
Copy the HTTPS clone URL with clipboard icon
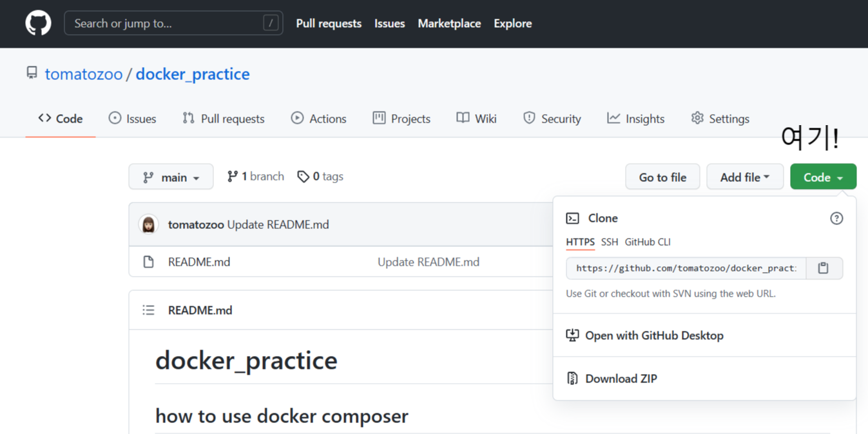(x=824, y=268)
